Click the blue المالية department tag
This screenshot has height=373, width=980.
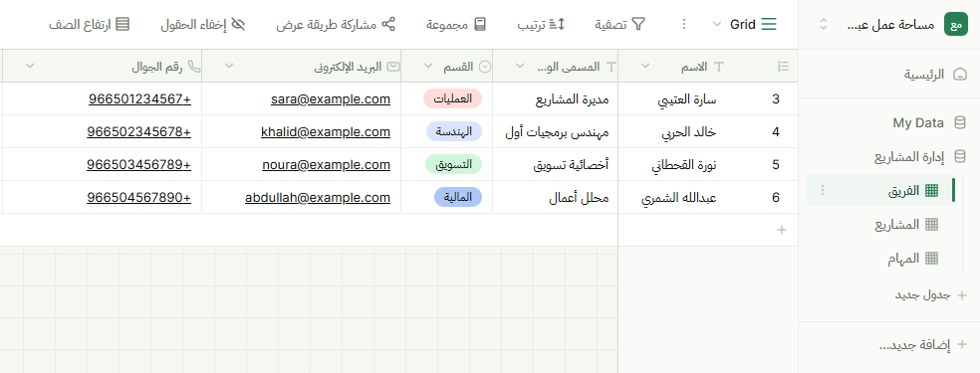[x=457, y=198]
